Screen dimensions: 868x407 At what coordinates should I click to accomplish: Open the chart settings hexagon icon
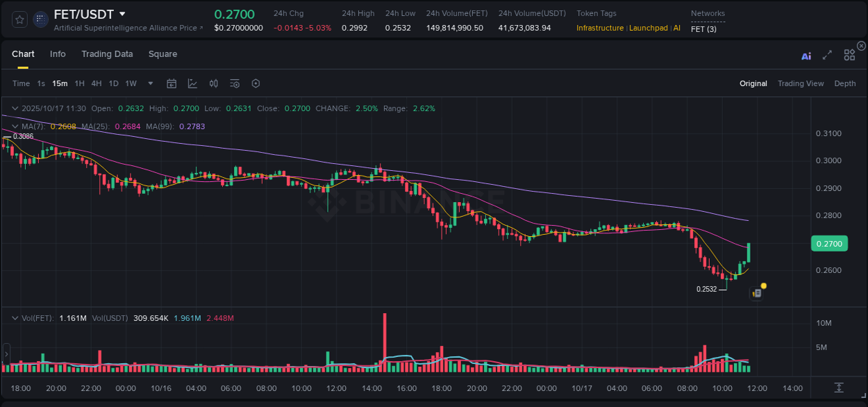point(256,83)
